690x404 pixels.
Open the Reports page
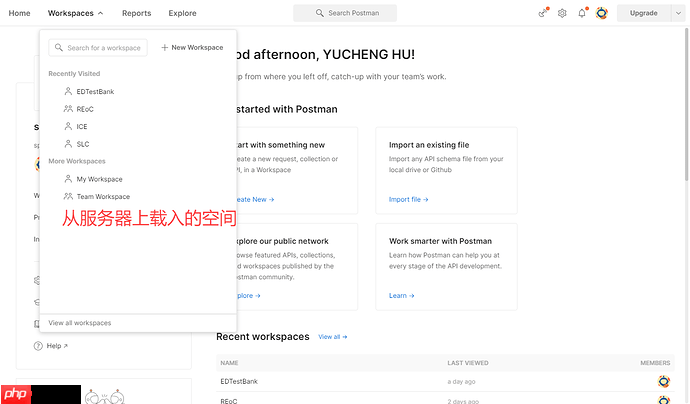click(x=136, y=13)
